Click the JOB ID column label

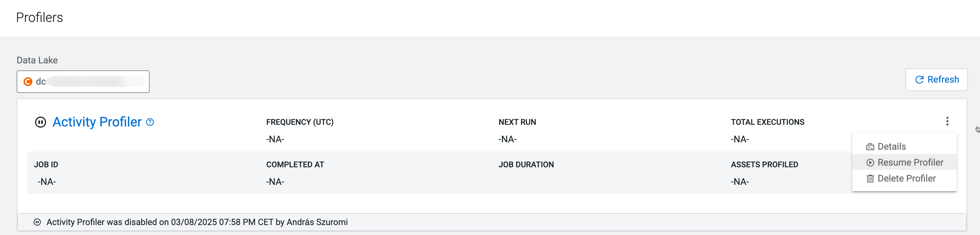point(46,164)
